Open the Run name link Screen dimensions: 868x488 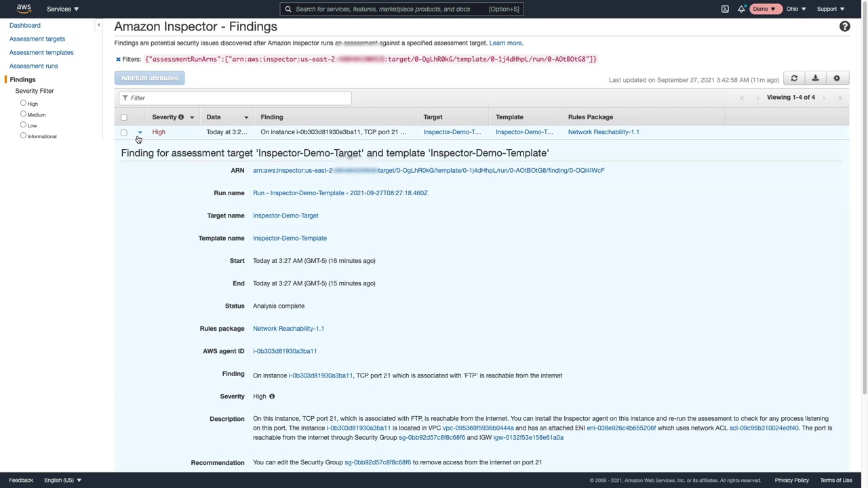tap(340, 193)
